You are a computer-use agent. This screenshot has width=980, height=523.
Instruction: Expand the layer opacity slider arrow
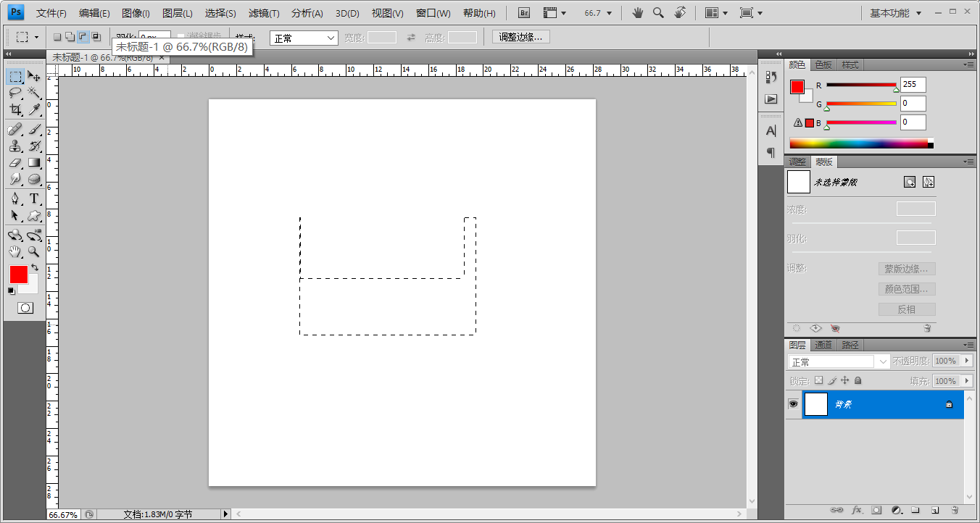pos(967,361)
